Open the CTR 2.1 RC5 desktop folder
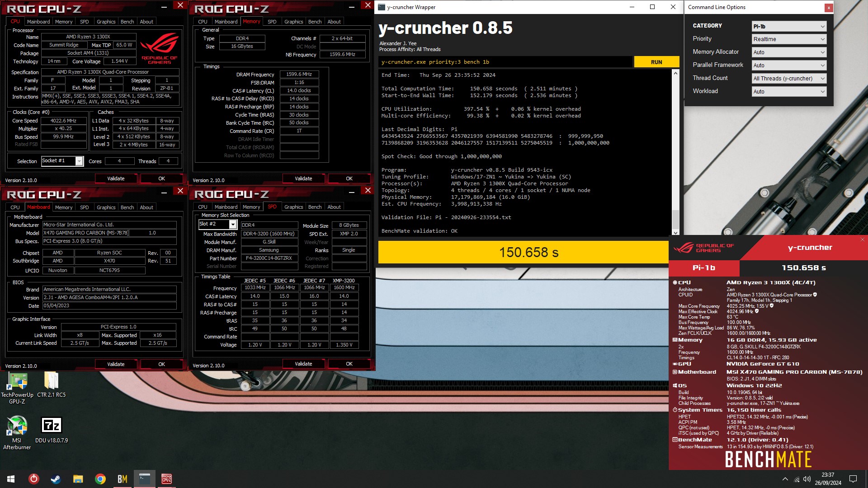 (x=51, y=385)
